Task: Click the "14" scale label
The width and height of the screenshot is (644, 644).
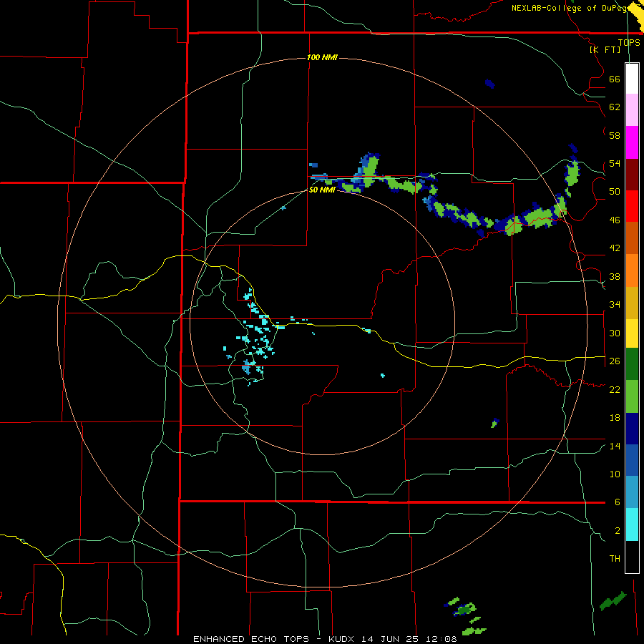Action: pyautogui.click(x=615, y=446)
